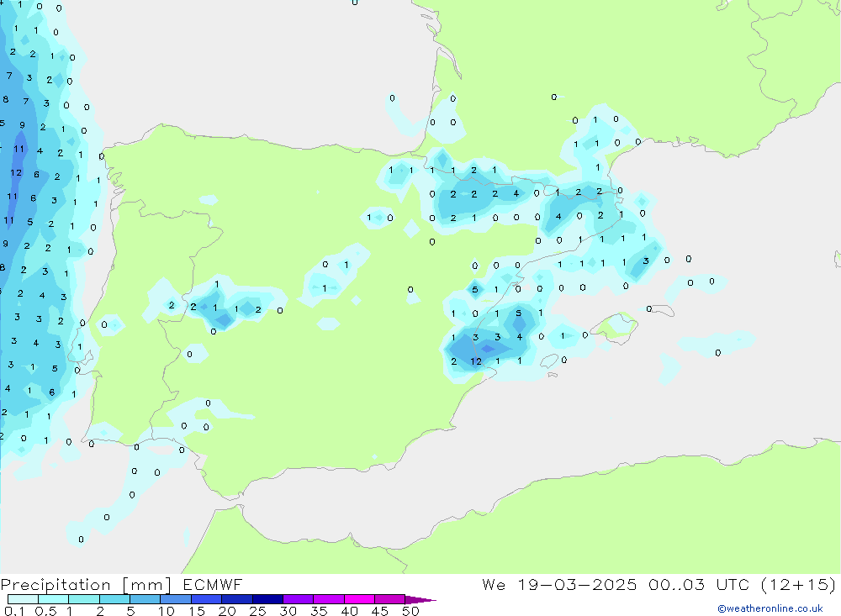Select the 30–35 mm purple legend swatch
The width and height of the screenshot is (841, 616).
click(x=299, y=599)
